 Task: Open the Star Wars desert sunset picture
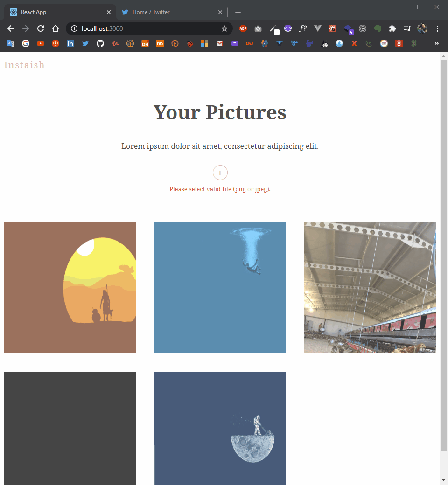pos(70,288)
